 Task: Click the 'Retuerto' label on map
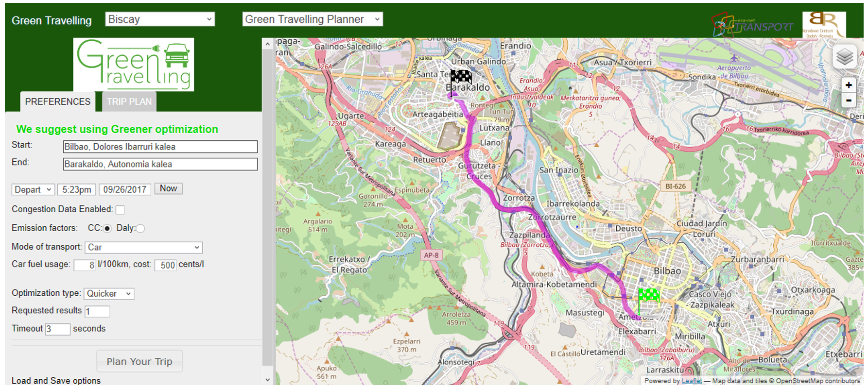click(x=430, y=159)
